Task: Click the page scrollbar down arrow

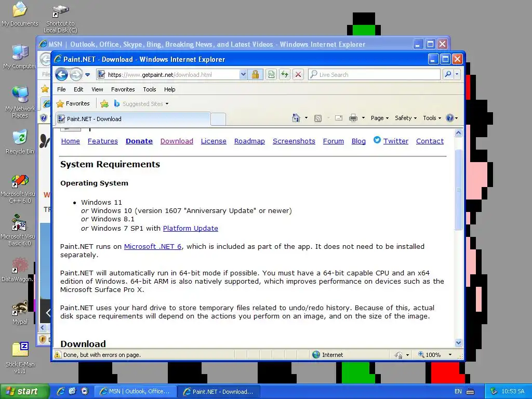Action: tap(458, 343)
